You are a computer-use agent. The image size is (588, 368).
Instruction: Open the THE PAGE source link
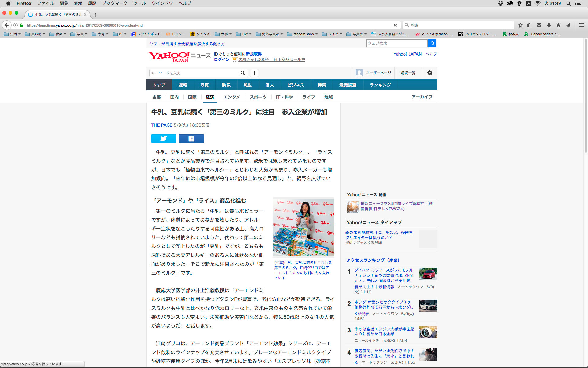coord(162,125)
